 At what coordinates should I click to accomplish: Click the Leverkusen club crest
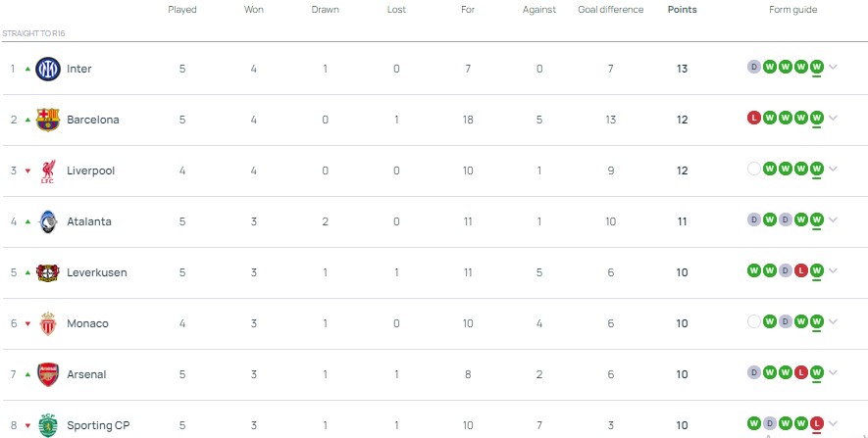(x=47, y=272)
